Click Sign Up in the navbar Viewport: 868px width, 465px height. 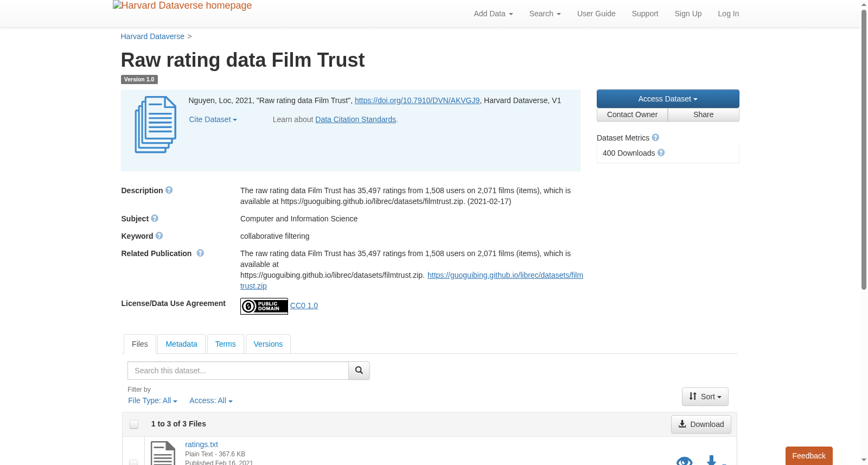[688, 14]
